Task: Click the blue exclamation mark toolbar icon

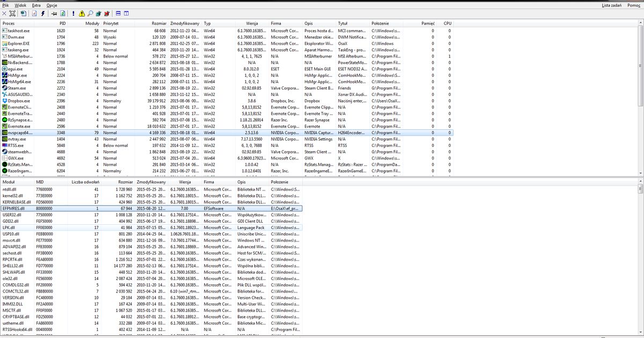Action: click(74, 13)
